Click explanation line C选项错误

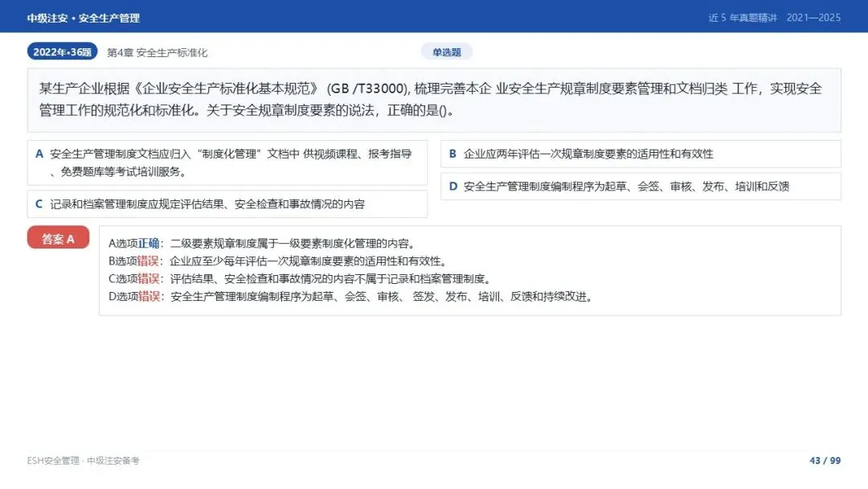click(300, 278)
